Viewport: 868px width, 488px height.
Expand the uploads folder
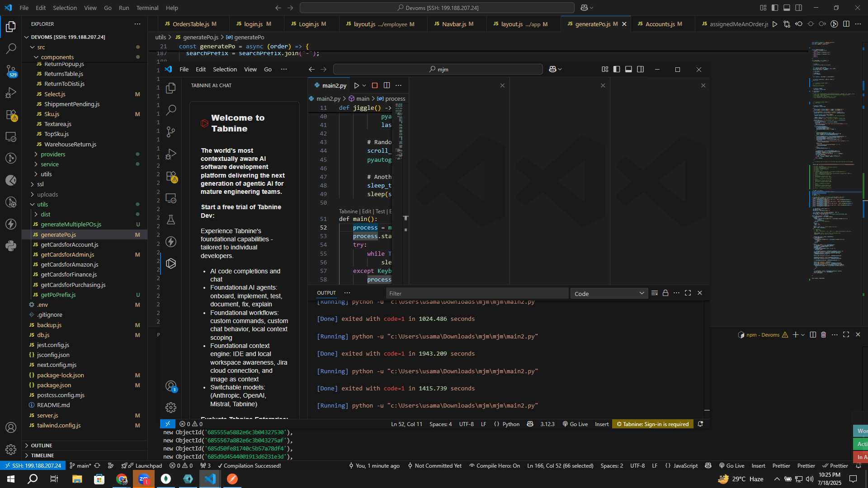[47, 194]
